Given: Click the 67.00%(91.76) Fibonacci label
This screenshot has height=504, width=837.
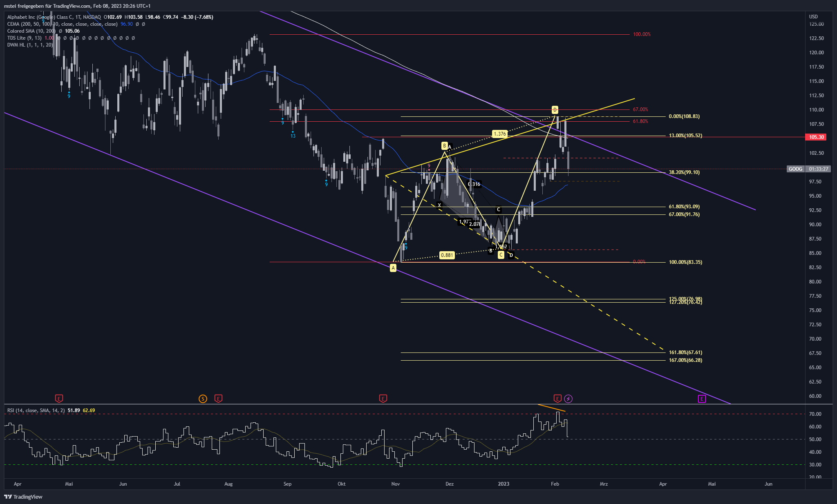Looking at the screenshot, I should pos(684,214).
